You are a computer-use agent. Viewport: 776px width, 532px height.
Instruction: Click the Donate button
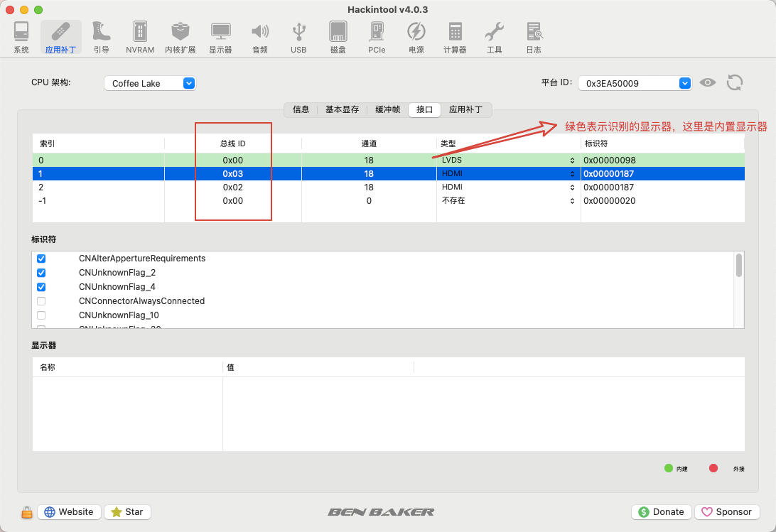662,511
